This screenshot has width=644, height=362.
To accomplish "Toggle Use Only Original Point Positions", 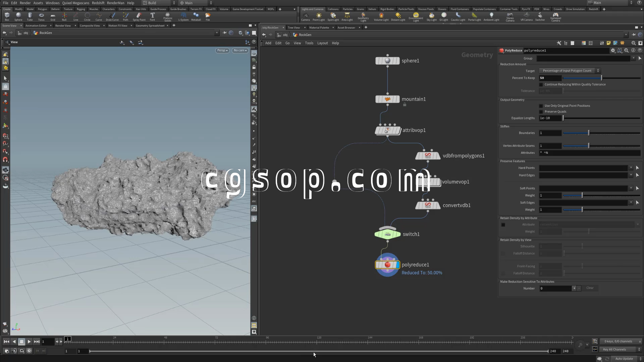I will [541, 106].
